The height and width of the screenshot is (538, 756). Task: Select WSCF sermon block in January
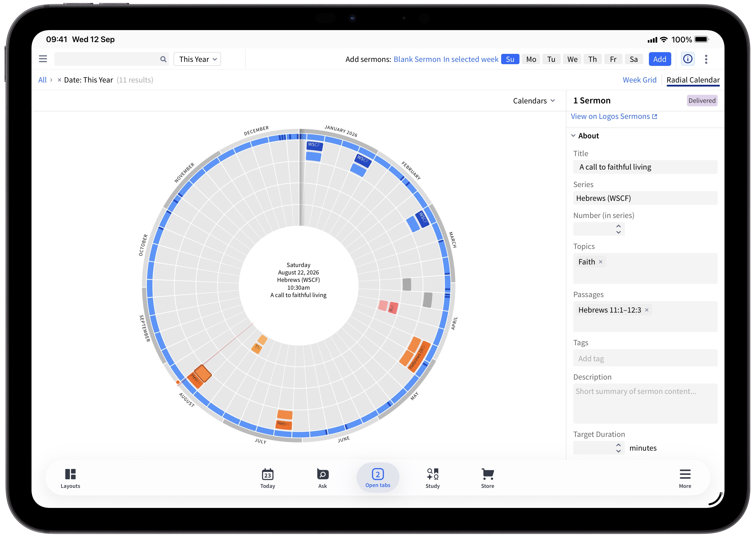point(314,146)
